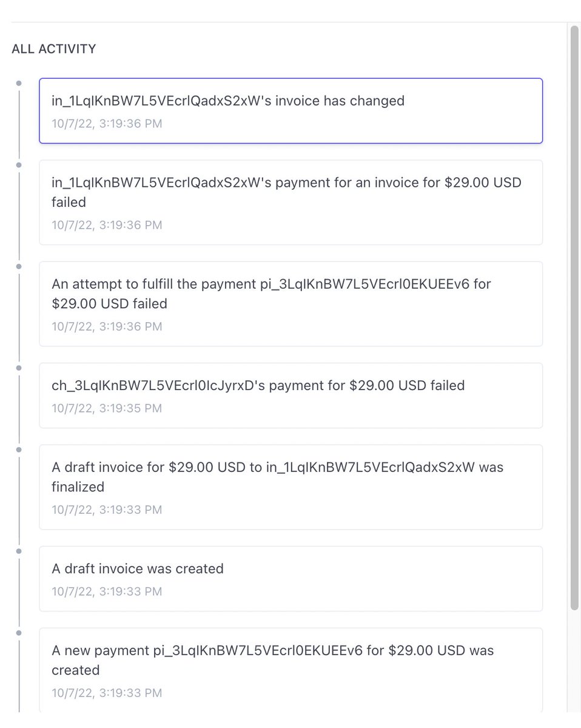Image resolution: width=581 pixels, height=728 pixels.
Task: Click the timeline dot beside draft invoice was created
Action: [19, 551]
